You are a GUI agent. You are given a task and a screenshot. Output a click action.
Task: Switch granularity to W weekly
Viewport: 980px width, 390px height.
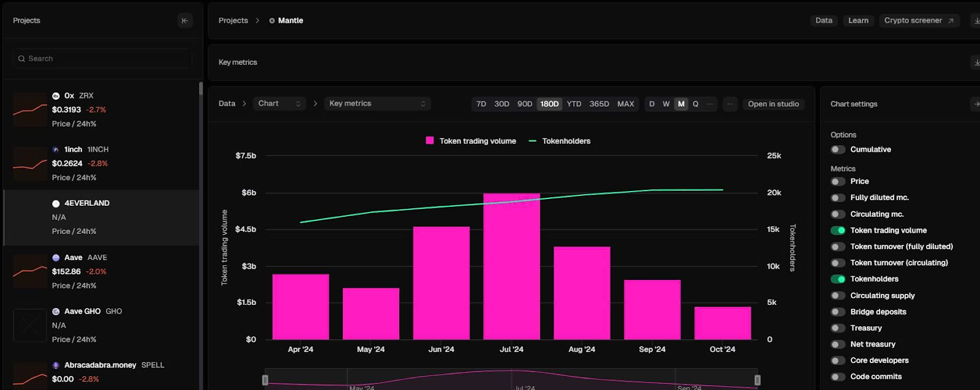tap(666, 104)
